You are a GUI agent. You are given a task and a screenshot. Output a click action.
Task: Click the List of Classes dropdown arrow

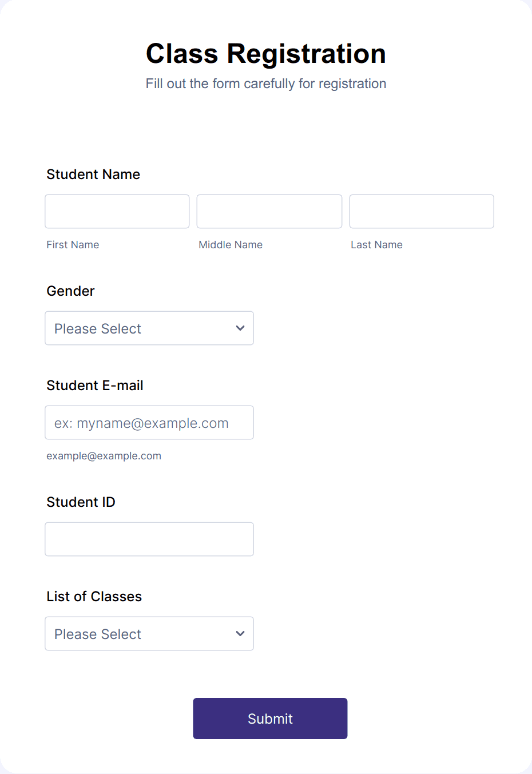pyautogui.click(x=240, y=633)
